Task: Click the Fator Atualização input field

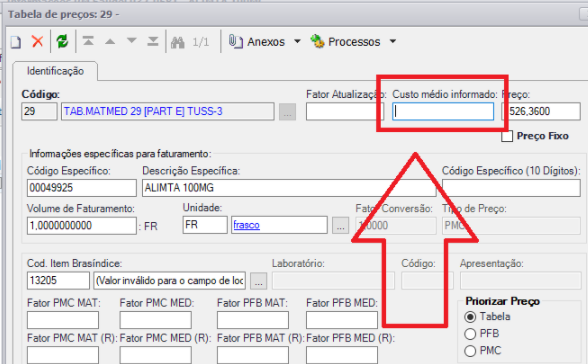Action: tap(345, 112)
